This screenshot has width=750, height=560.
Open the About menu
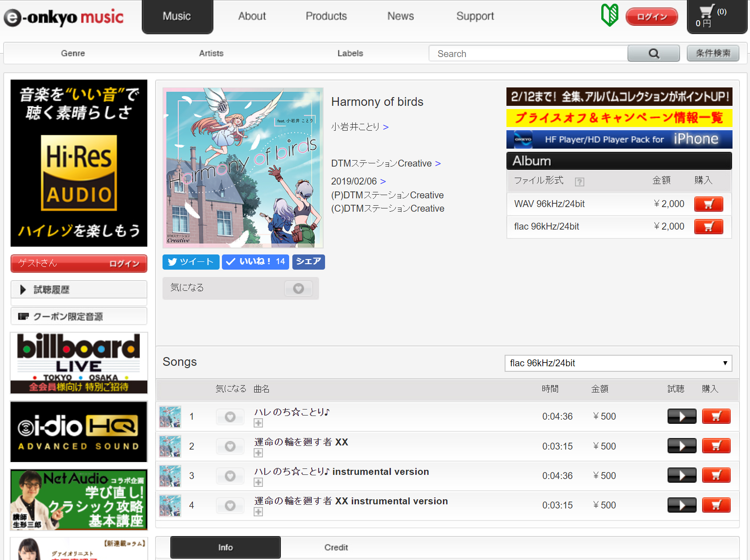tap(252, 16)
